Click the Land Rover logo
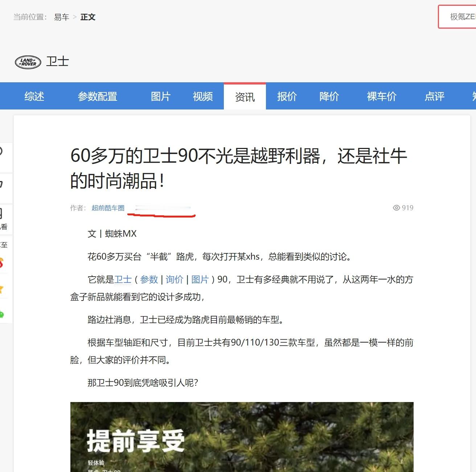The width and height of the screenshot is (476, 472). 28,62
